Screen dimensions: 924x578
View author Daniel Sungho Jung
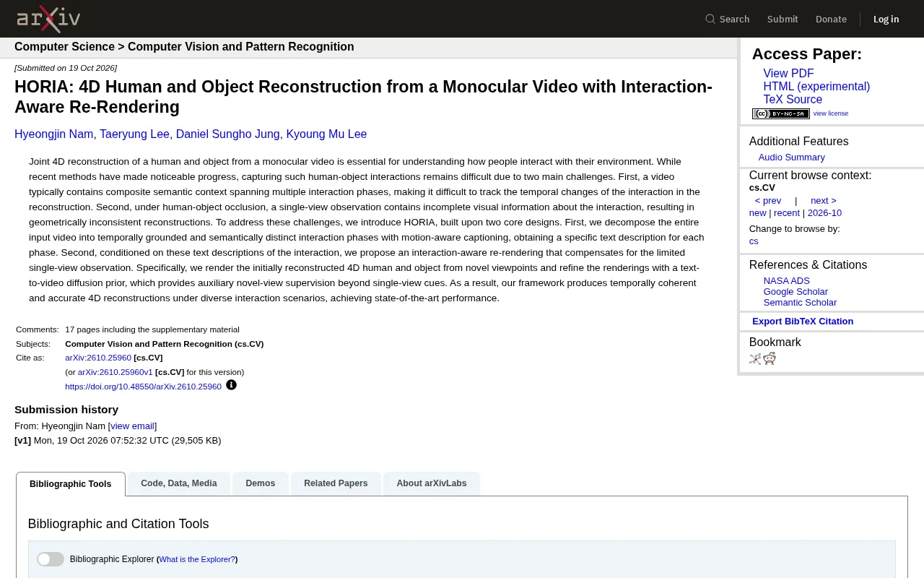(x=227, y=134)
